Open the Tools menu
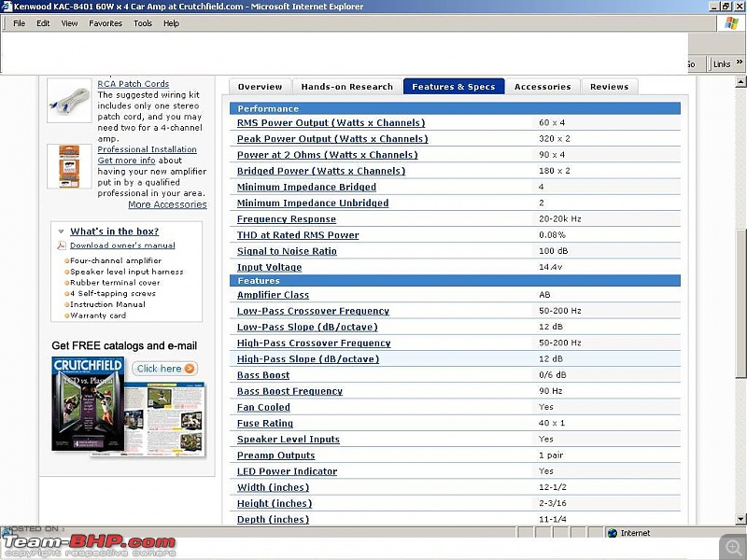 coord(143,23)
